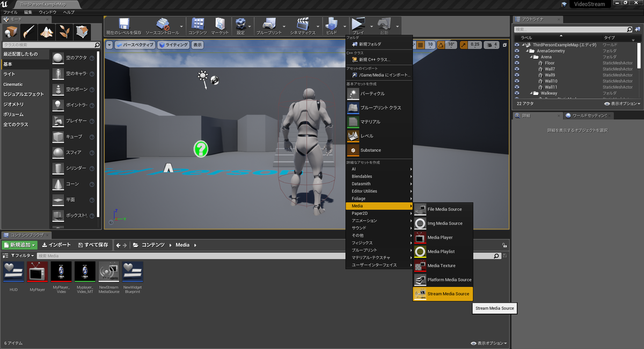Select the Visual Effects category
Viewport: 644px width, 349px height.
[24, 94]
